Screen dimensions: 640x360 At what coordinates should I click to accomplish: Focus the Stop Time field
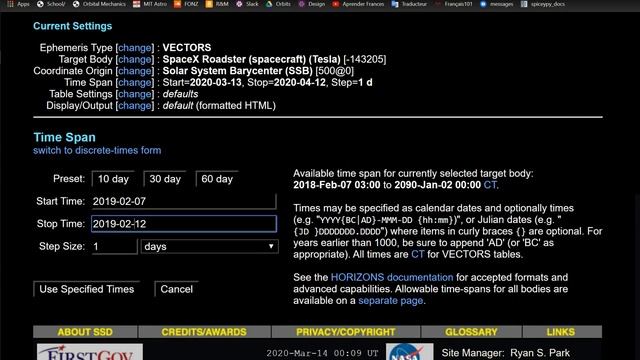tap(184, 224)
